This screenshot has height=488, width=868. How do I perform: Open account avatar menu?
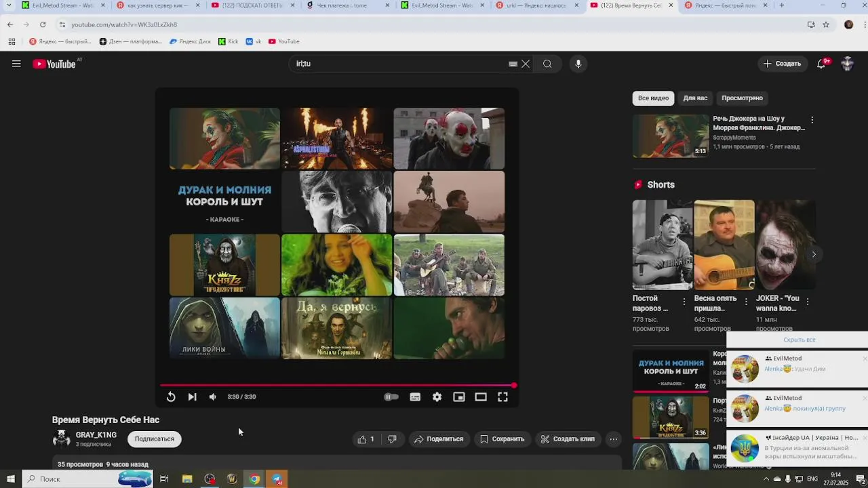[x=847, y=64]
